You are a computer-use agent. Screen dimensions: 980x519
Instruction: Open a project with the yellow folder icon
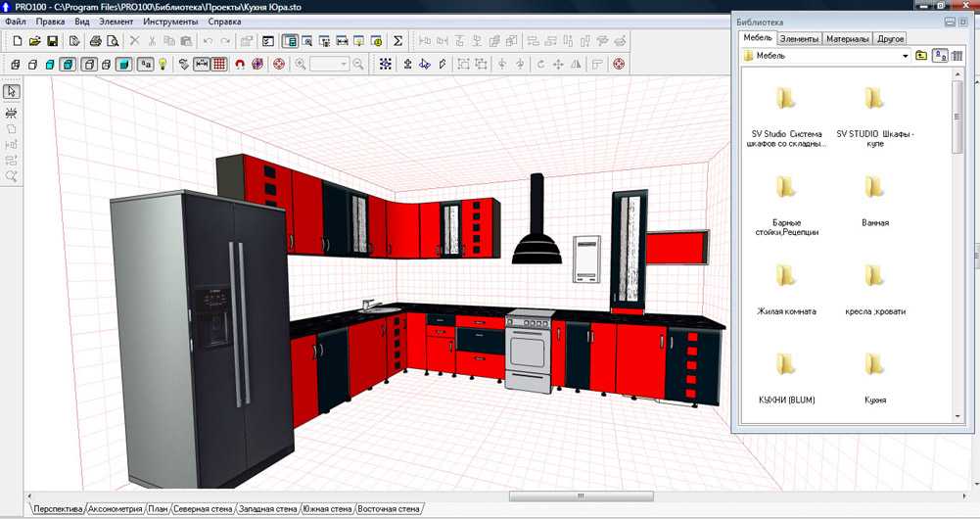[x=35, y=41]
